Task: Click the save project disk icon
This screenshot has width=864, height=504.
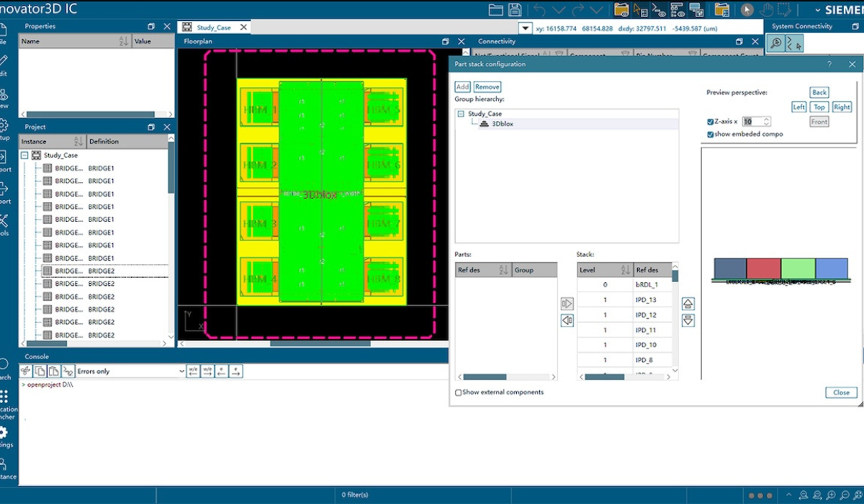Action: tap(515, 9)
